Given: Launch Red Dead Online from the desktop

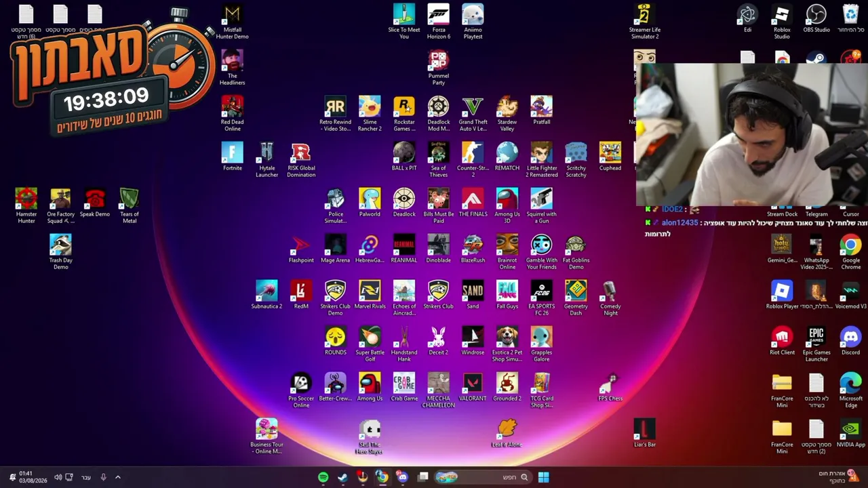Looking at the screenshot, I should click(232, 114).
